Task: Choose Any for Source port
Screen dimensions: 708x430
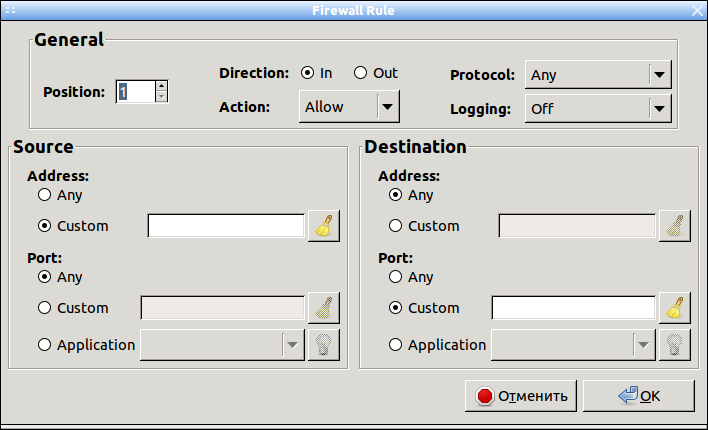Action: (44, 276)
